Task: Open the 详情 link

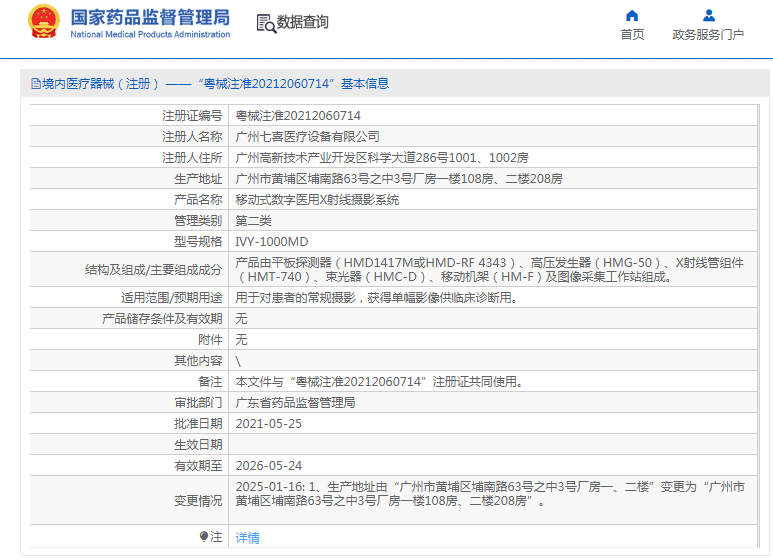Action: [247, 537]
